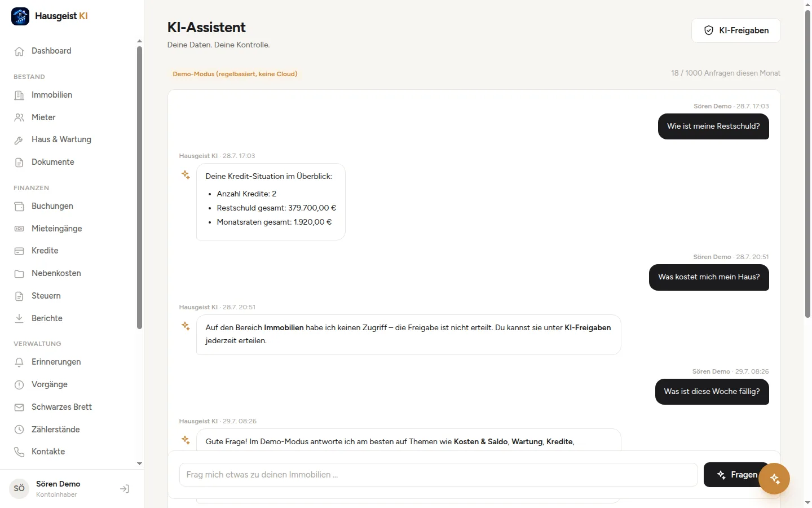Click the logout arrow icon next to Sören Demo
The height and width of the screenshot is (508, 812).
(125, 489)
